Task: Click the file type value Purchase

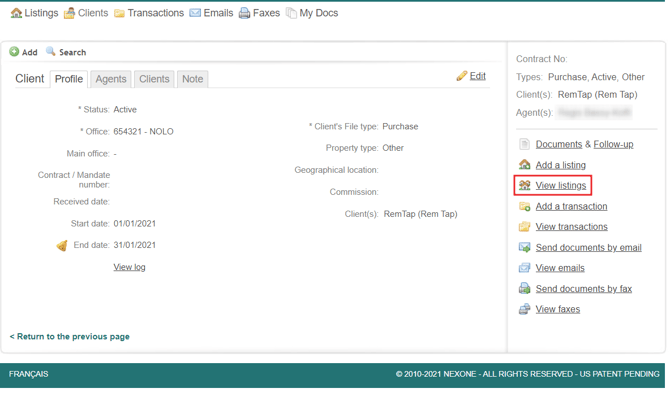Action: click(x=400, y=126)
